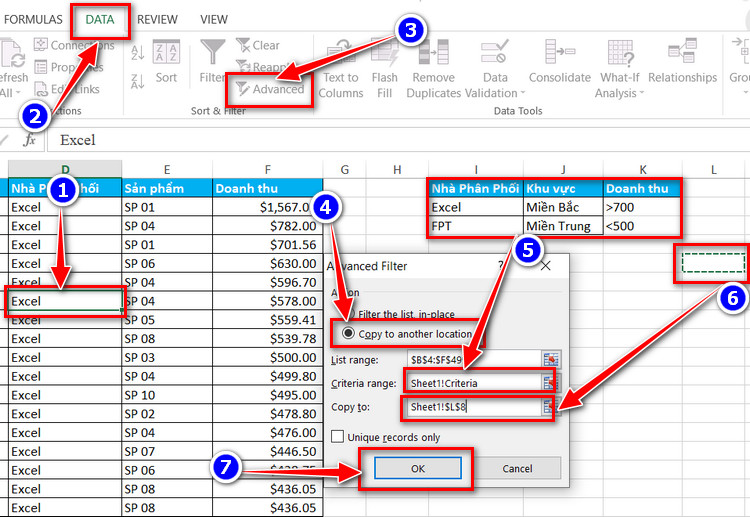
Task: Select column K header
Action: click(643, 169)
